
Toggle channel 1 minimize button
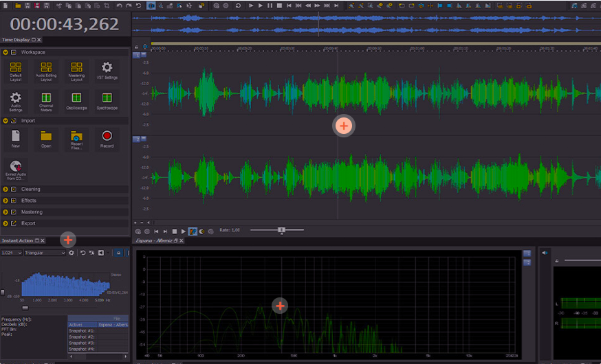[144, 54]
